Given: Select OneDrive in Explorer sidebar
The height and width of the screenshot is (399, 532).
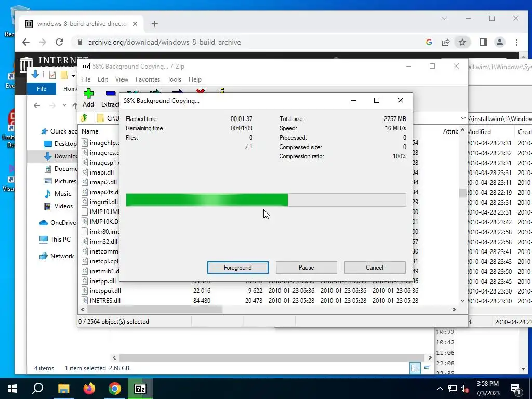Looking at the screenshot, I should click(x=58, y=223).
